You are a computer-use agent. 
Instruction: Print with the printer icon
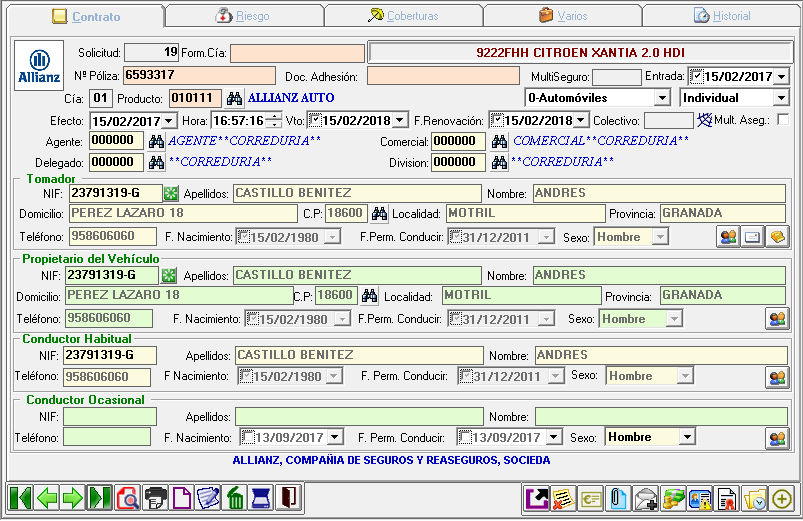(155, 498)
